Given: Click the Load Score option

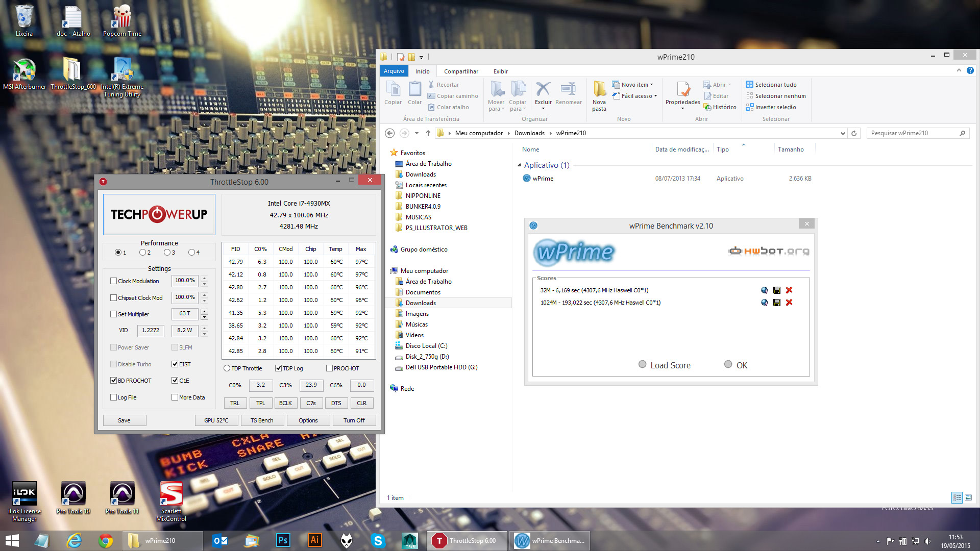Looking at the screenshot, I should tap(665, 365).
